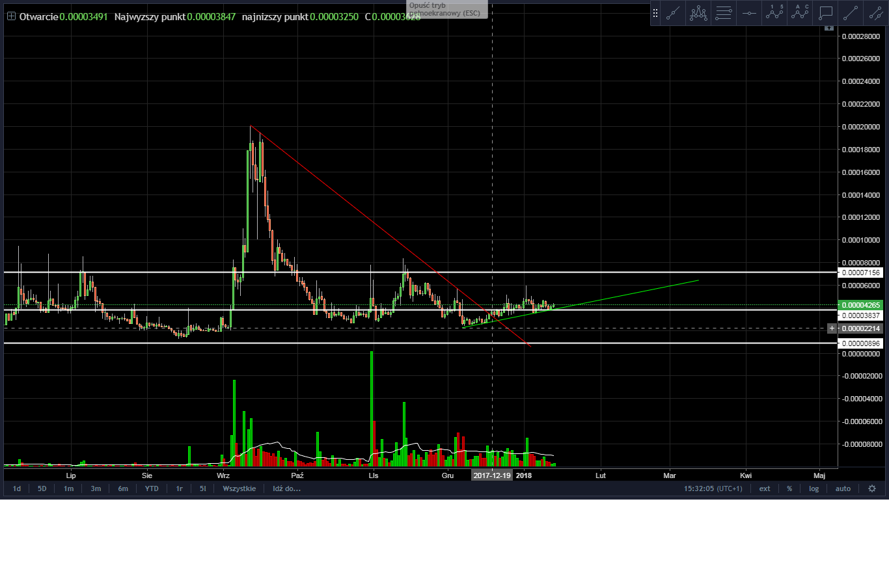Click the 0.00000896 price level label
The height and width of the screenshot is (588, 889).
coord(861,343)
